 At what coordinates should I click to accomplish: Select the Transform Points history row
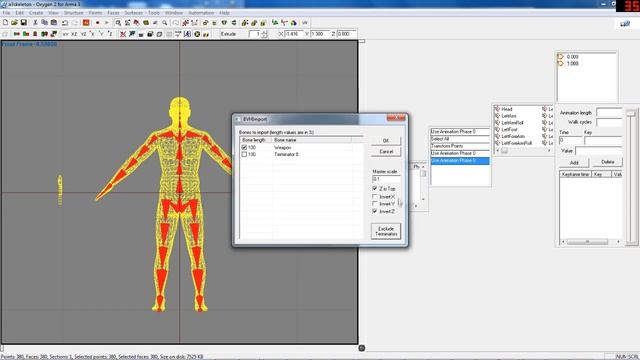click(x=460, y=146)
